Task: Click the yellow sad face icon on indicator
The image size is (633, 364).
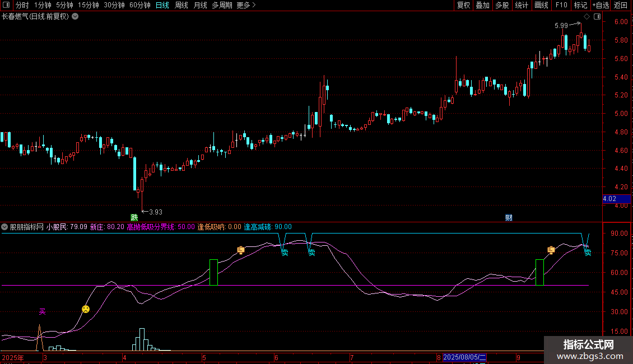Action: point(86,309)
